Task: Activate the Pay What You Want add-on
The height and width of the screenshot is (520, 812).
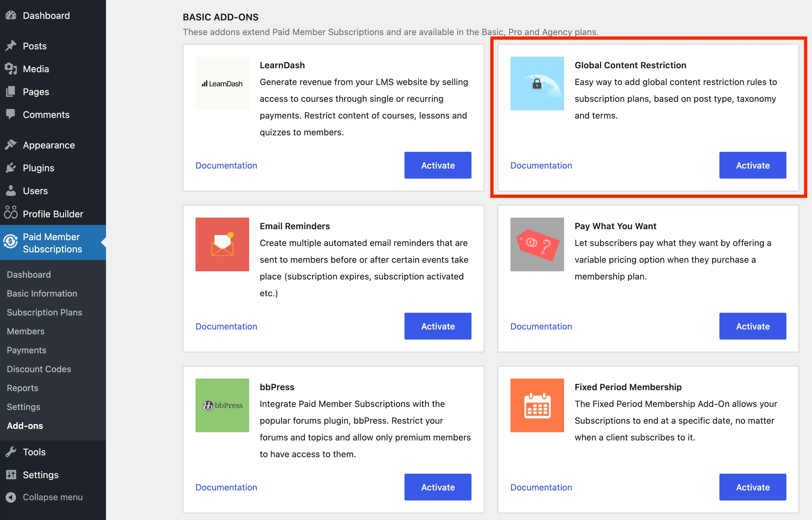Action: click(752, 326)
